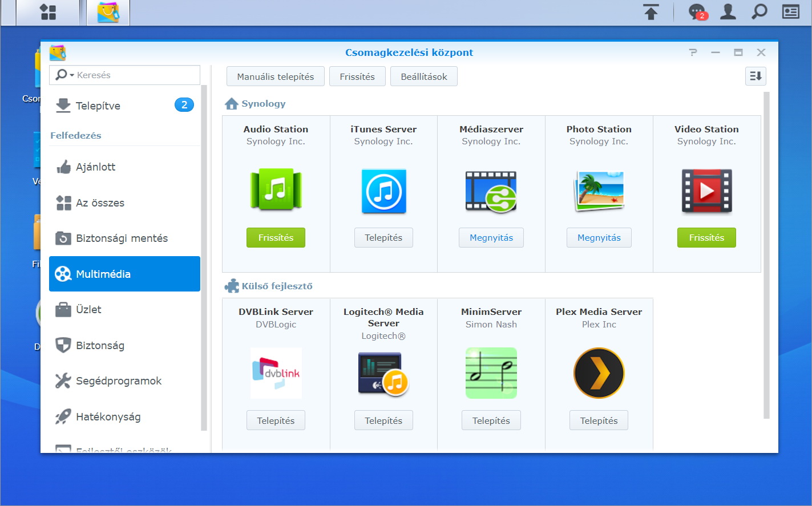Click the Video Station title text
Viewport: 812px width, 506px height.
pyautogui.click(x=706, y=129)
